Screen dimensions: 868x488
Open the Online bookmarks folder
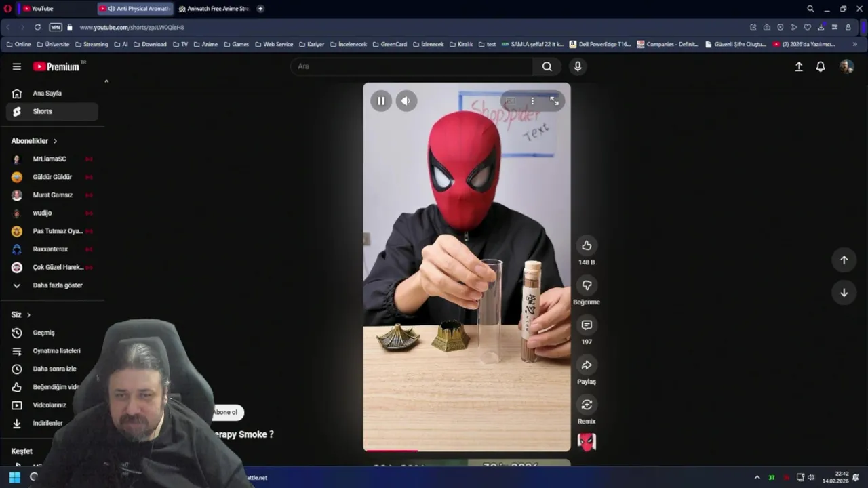(18, 44)
